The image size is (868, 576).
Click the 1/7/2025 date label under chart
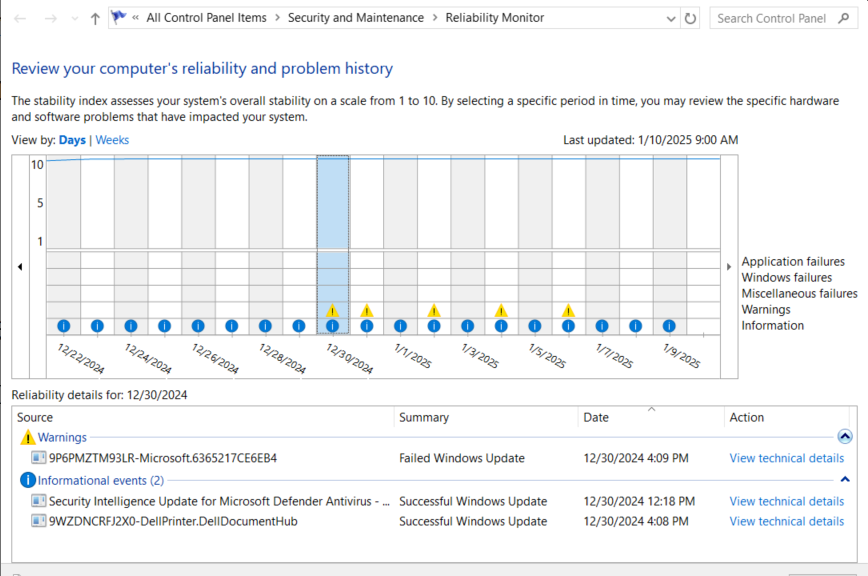(x=614, y=356)
